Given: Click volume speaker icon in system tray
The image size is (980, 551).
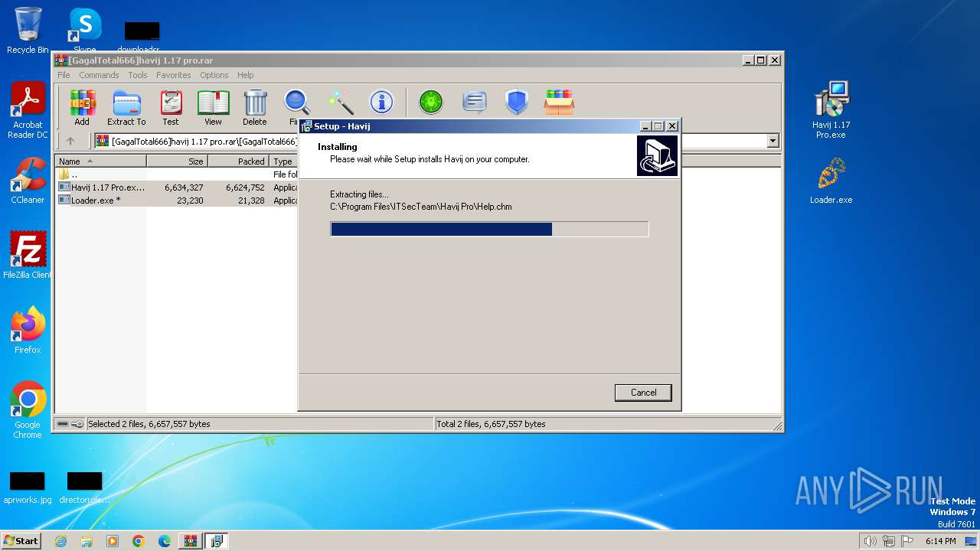Looking at the screenshot, I should (870, 541).
